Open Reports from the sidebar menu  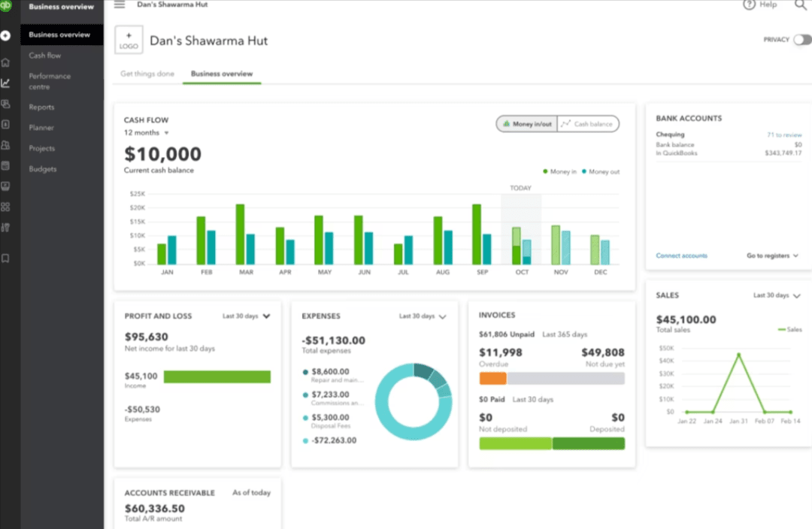point(41,107)
